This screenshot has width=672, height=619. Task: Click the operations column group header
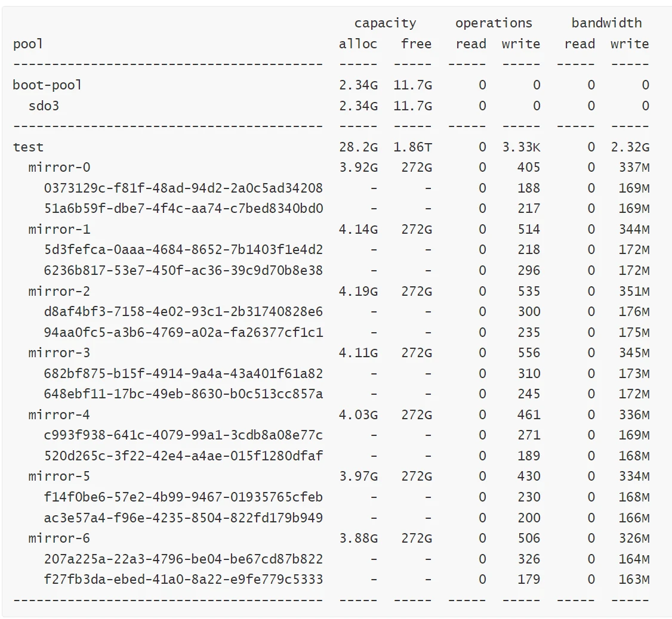pos(494,23)
